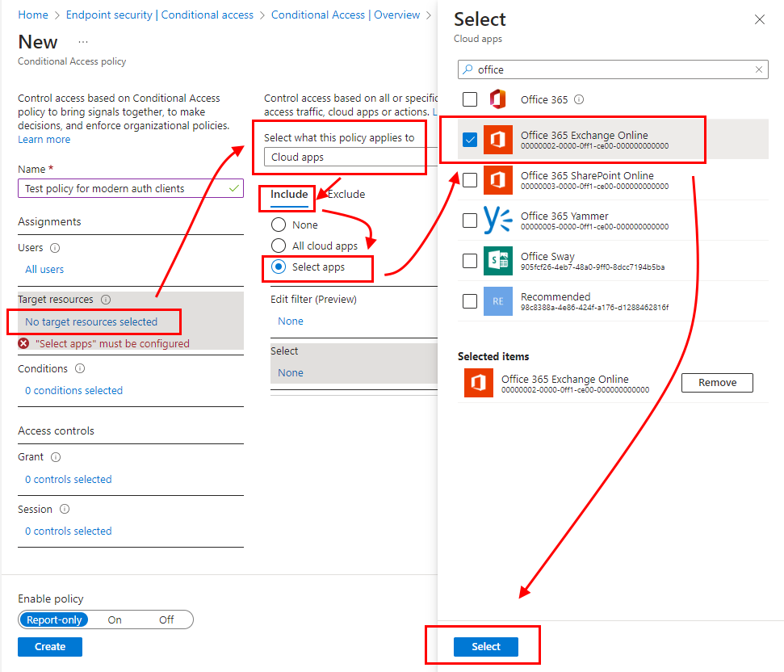Open the All users assignment link
This screenshot has width=784, height=672.
tap(44, 270)
